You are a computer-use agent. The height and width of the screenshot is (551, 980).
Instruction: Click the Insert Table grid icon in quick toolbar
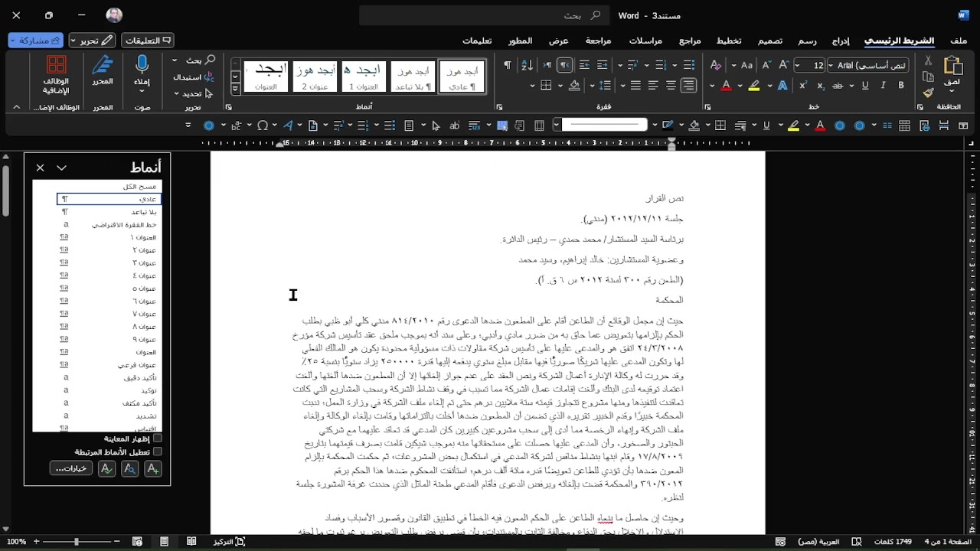pos(904,126)
